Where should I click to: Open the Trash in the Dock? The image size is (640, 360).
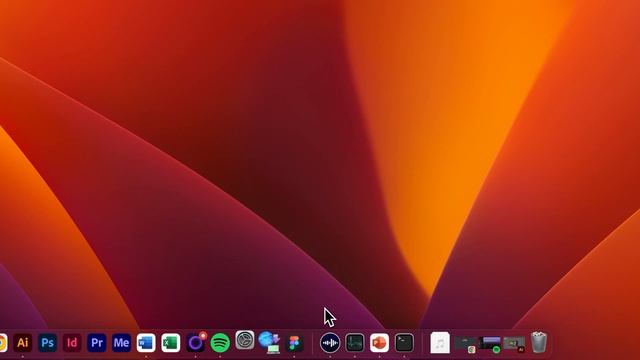539,342
